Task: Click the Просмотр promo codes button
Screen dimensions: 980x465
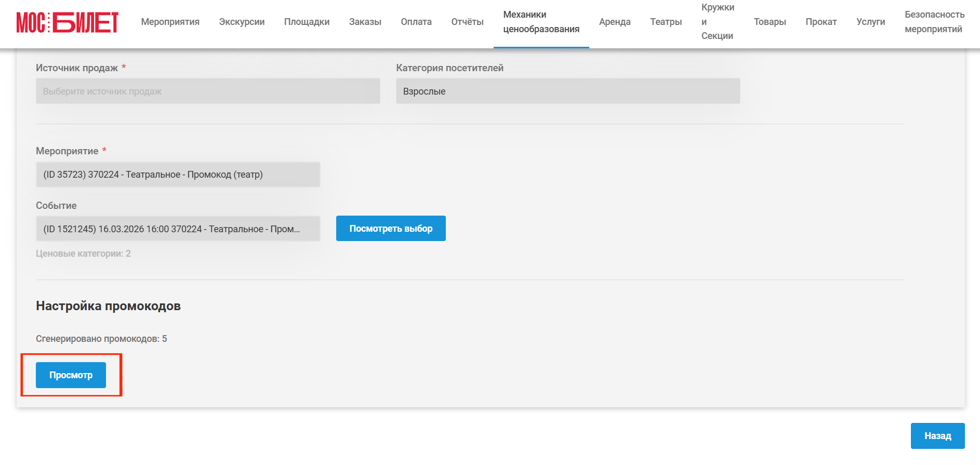Action: [x=71, y=375]
